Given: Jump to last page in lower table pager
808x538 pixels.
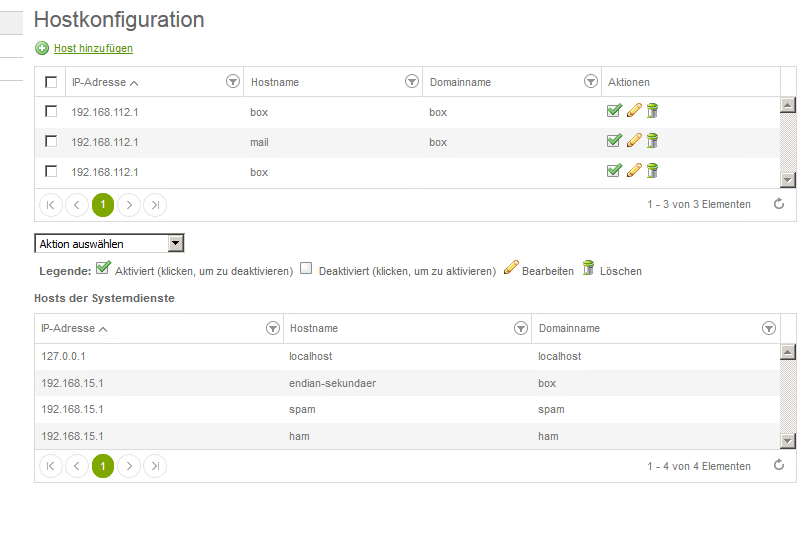Looking at the screenshot, I should (154, 466).
